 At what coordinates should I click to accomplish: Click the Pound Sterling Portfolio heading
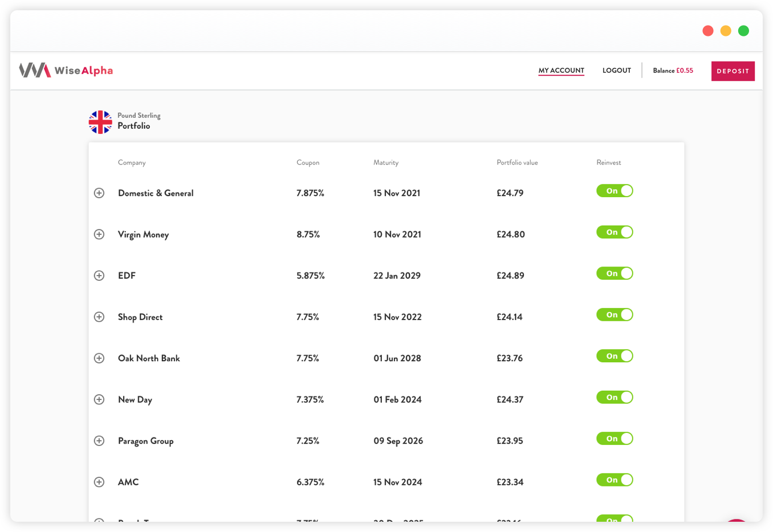(x=139, y=121)
